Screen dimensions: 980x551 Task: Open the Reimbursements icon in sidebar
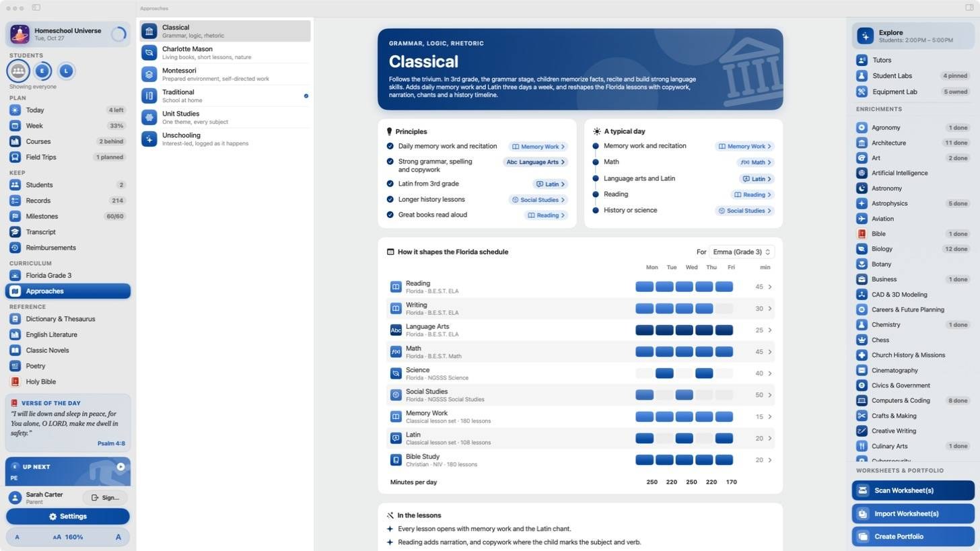pyautogui.click(x=15, y=248)
